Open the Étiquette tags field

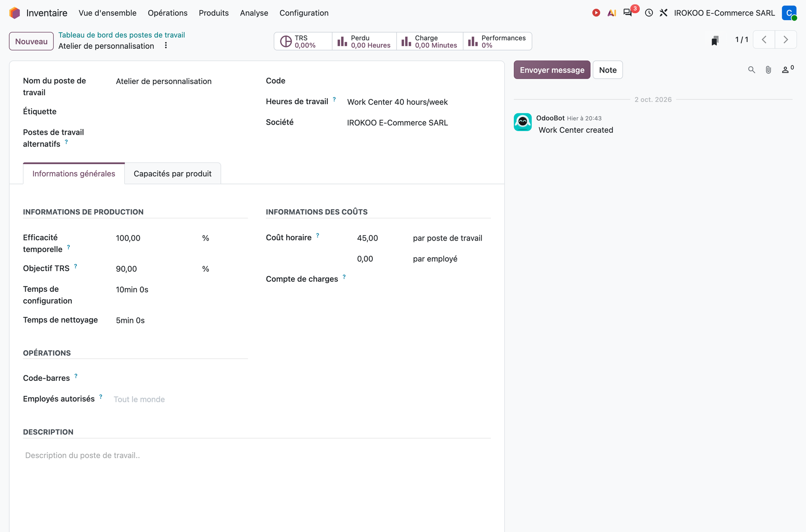tap(181, 112)
